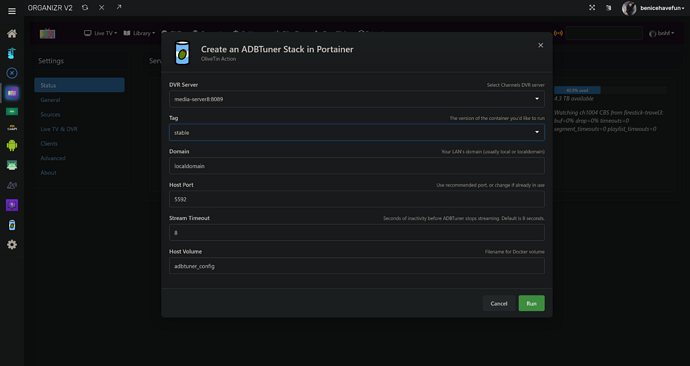
Task: Select Sources in Settings sidebar
Action: click(50, 114)
